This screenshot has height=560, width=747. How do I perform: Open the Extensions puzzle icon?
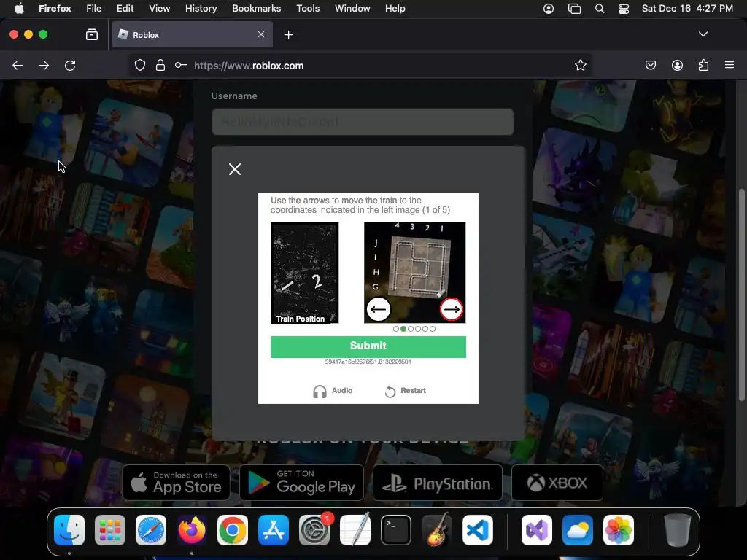click(x=703, y=65)
